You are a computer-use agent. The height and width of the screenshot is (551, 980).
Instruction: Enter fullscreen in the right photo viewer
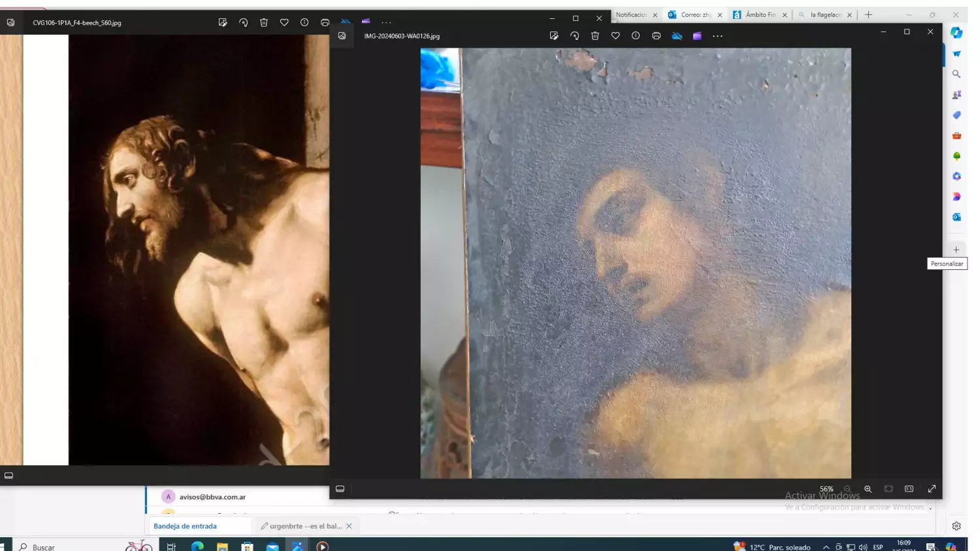932,489
